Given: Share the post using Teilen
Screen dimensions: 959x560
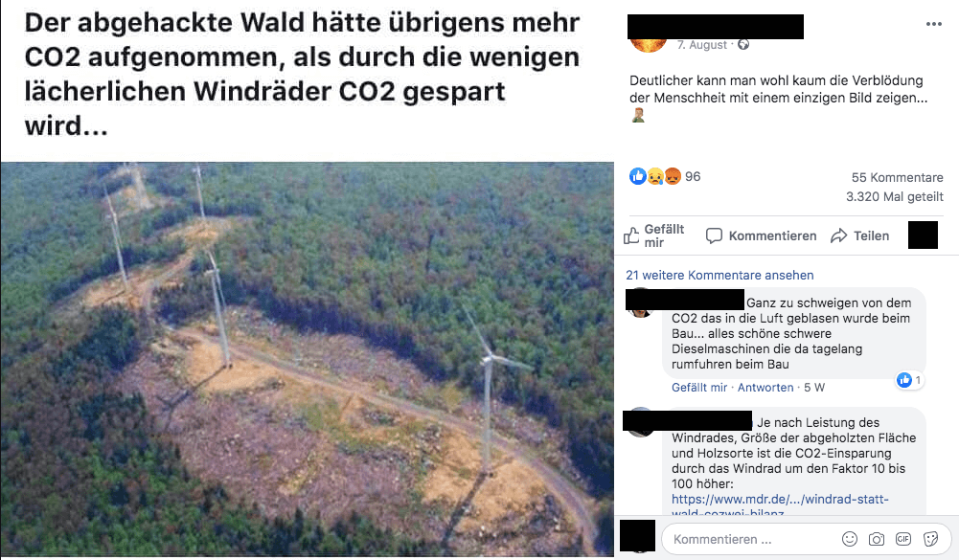Looking at the screenshot, I should click(860, 236).
